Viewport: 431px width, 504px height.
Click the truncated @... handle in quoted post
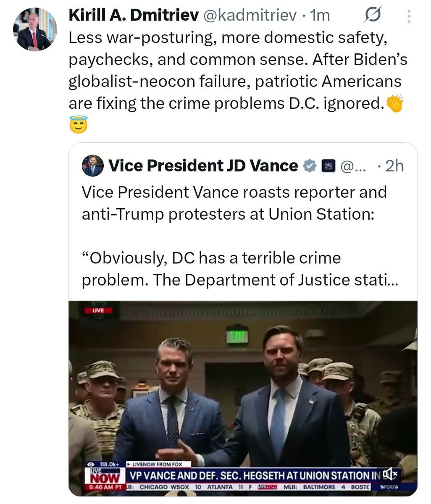pyautogui.click(x=352, y=166)
